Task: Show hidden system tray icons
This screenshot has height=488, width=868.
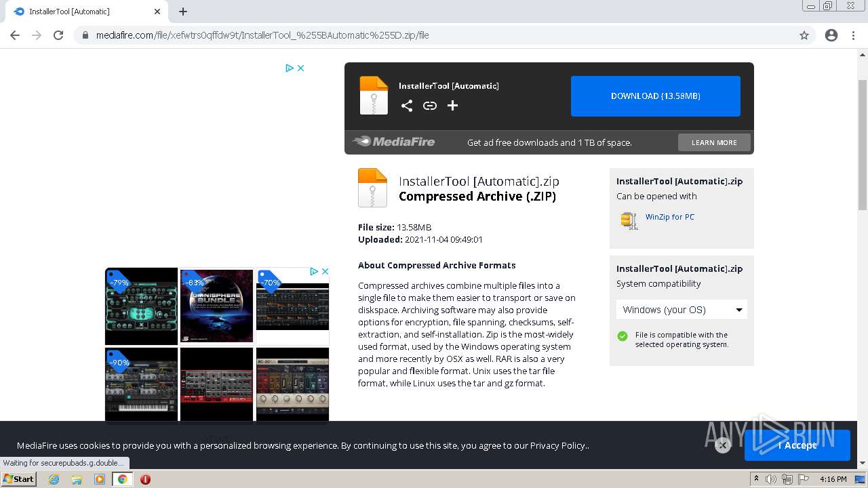Action: [755, 479]
